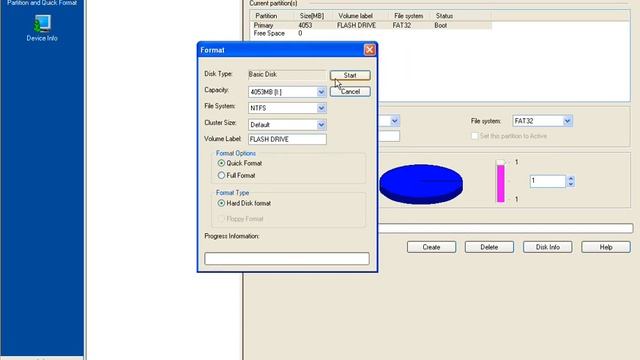Click the FAT32 cell in partition table
This screenshot has height=360, width=640.
pos(402,25)
